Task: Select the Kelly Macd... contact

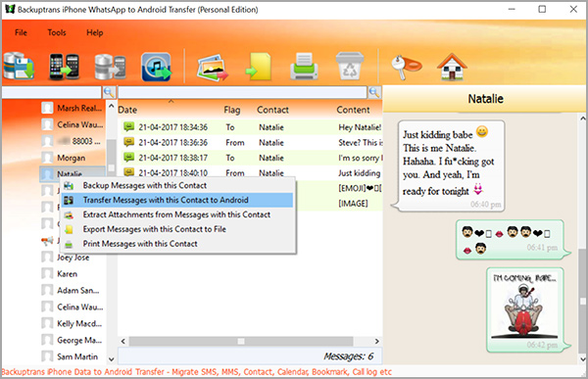Action: 73,323
